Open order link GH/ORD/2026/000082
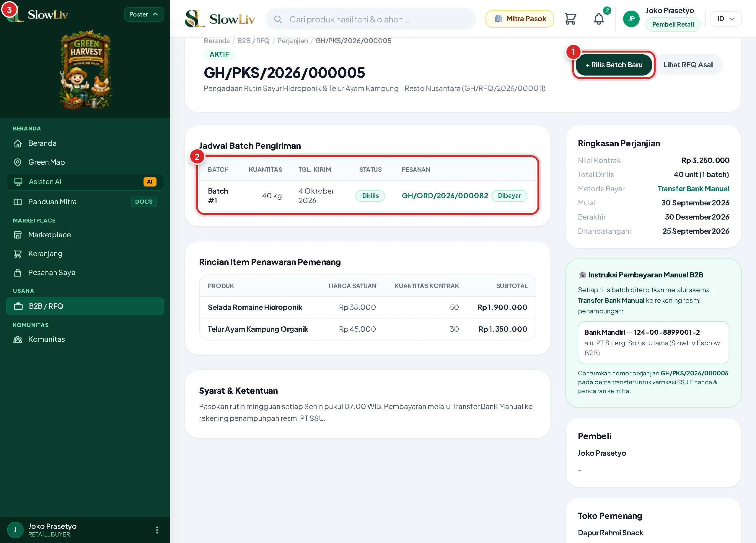This screenshot has height=543, width=756. (x=445, y=196)
